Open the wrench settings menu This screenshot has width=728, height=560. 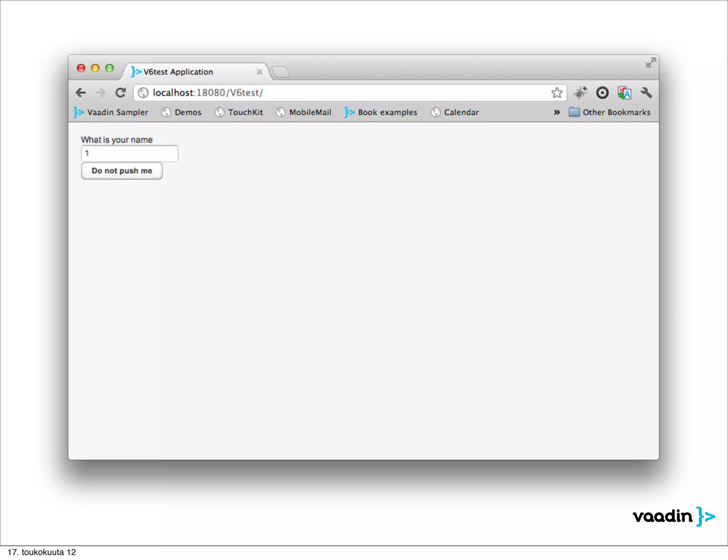646,93
